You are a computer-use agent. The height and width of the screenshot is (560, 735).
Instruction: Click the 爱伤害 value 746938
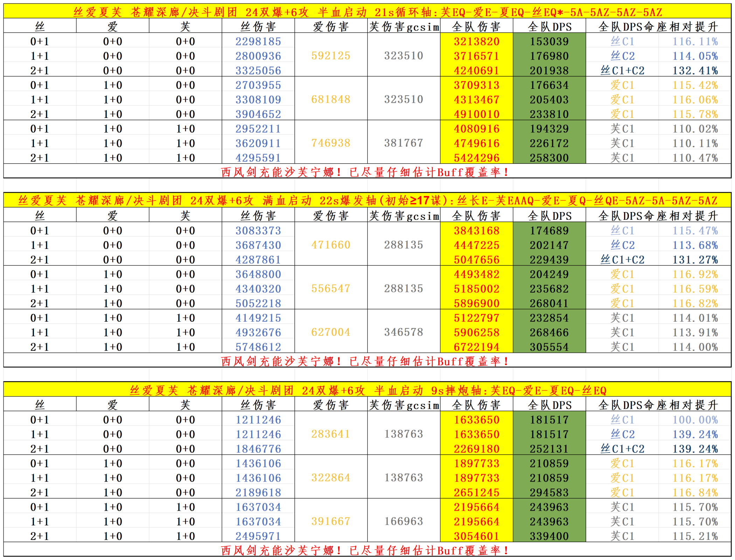(x=331, y=143)
